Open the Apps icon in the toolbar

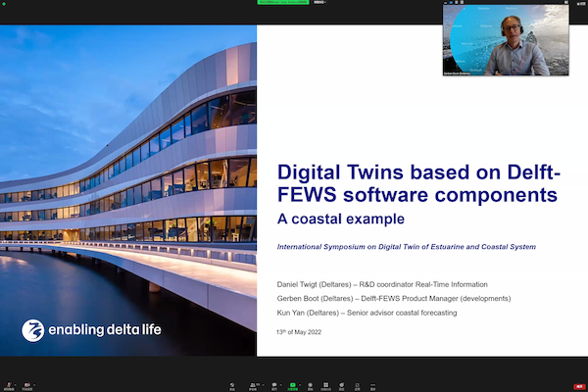[358, 384]
